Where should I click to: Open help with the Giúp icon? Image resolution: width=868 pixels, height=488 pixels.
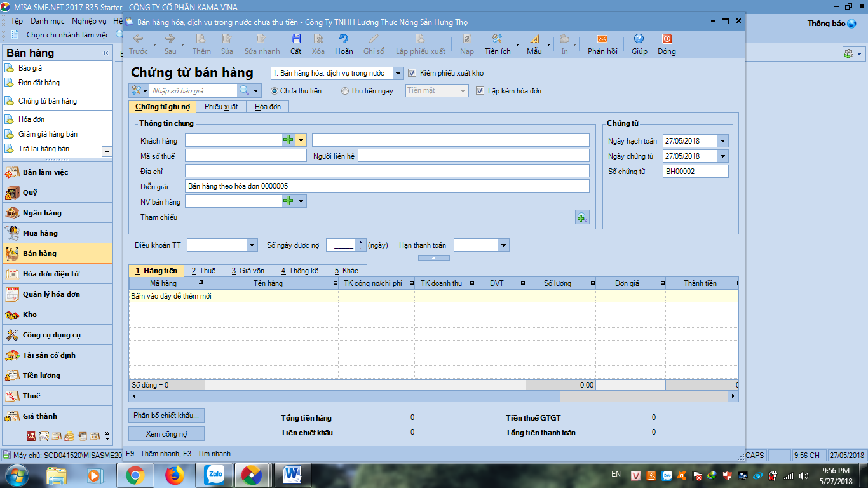click(x=639, y=39)
